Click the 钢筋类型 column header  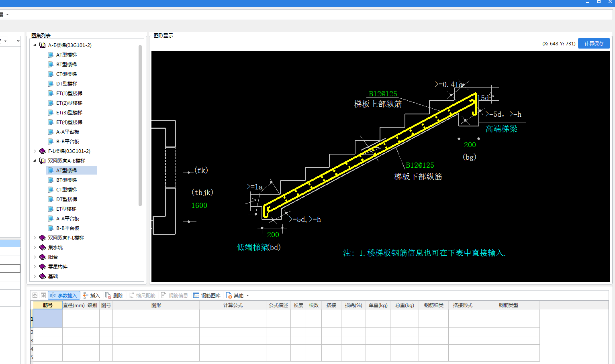(x=508, y=305)
